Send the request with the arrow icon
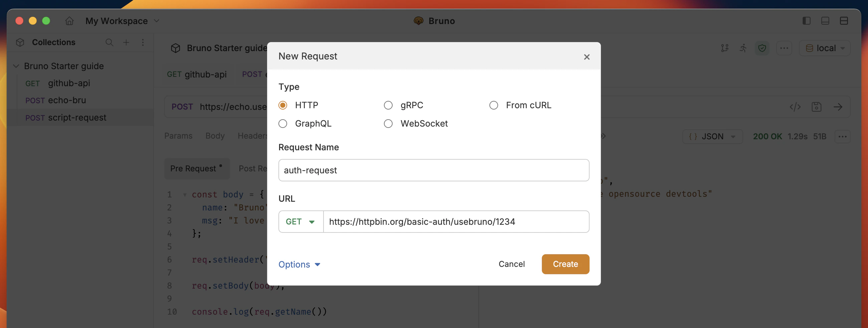 tap(839, 107)
